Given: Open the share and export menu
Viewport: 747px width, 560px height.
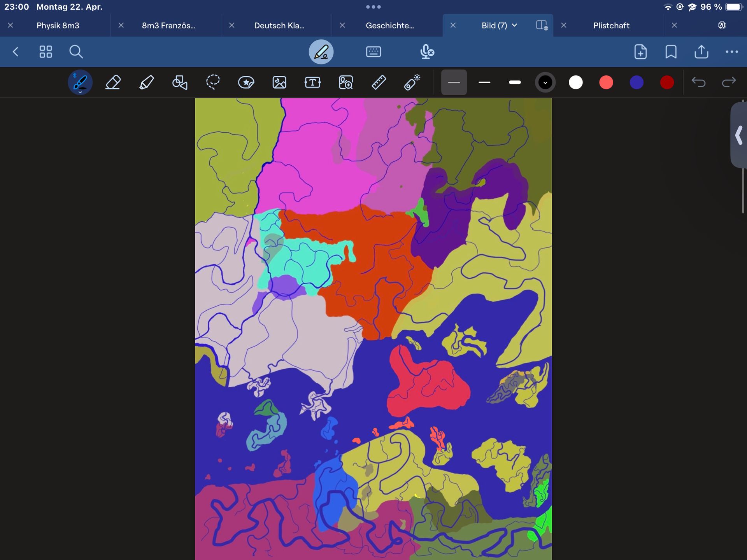Looking at the screenshot, I should click(701, 52).
